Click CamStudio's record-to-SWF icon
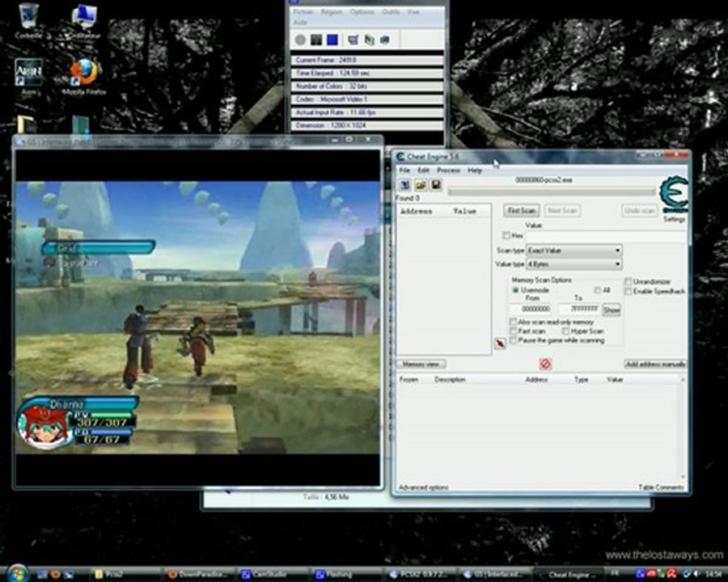The width and height of the screenshot is (728, 582). coord(384,40)
